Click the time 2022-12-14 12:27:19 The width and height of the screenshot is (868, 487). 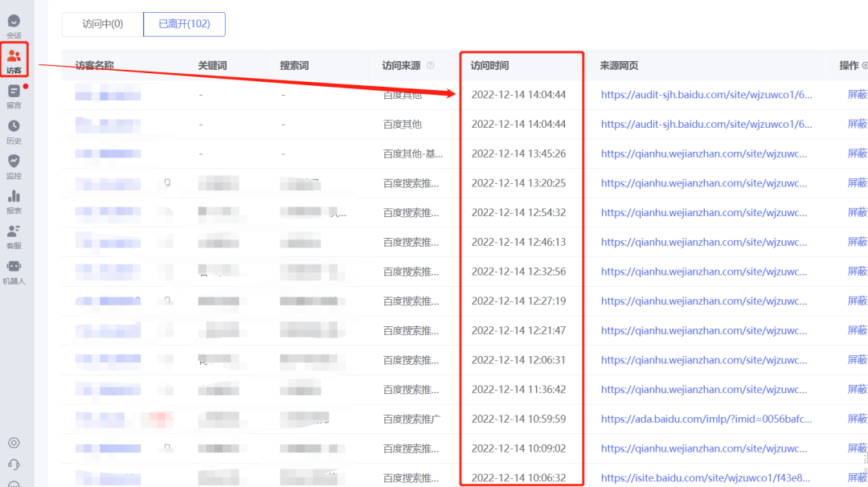(518, 301)
